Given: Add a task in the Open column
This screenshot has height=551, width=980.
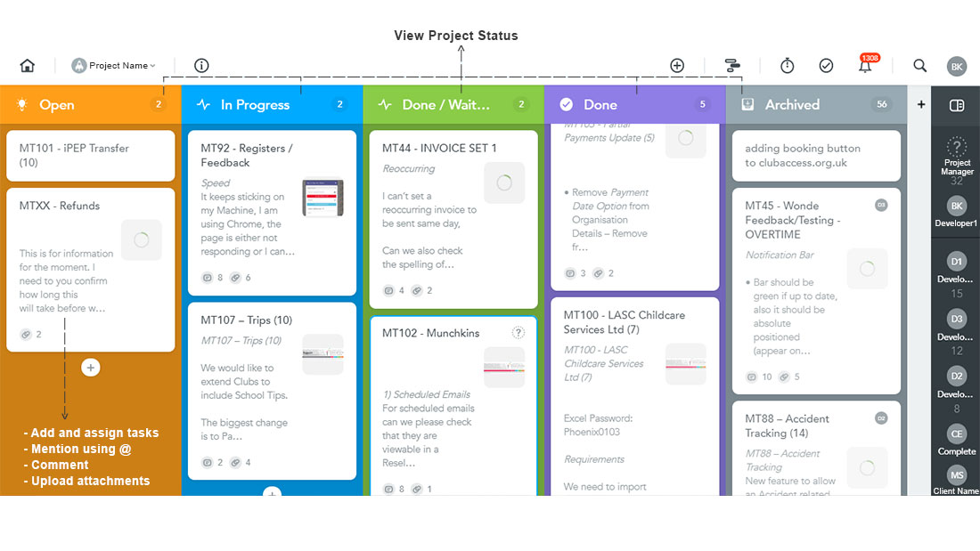Looking at the screenshot, I should pyautogui.click(x=91, y=368).
